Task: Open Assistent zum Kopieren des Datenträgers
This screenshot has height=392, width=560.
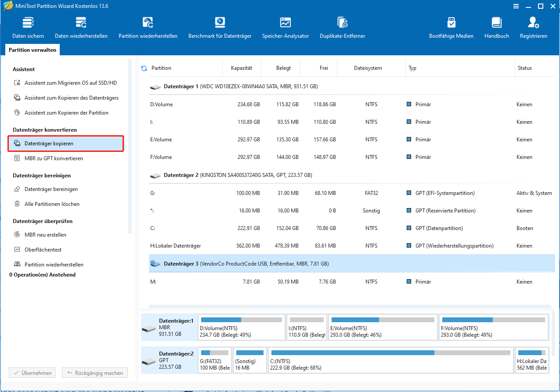Action: pos(66,98)
